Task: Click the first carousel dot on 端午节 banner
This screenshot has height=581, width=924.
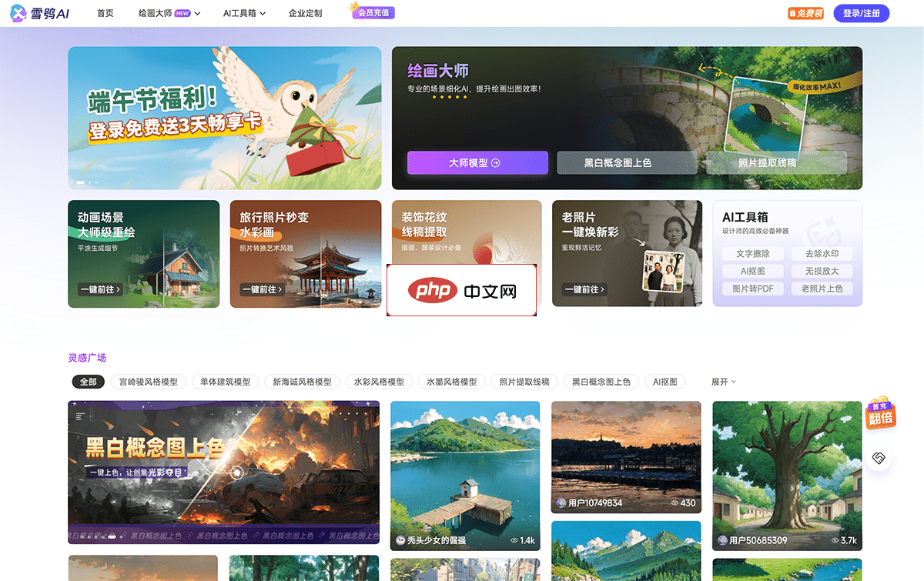Action: (80, 182)
